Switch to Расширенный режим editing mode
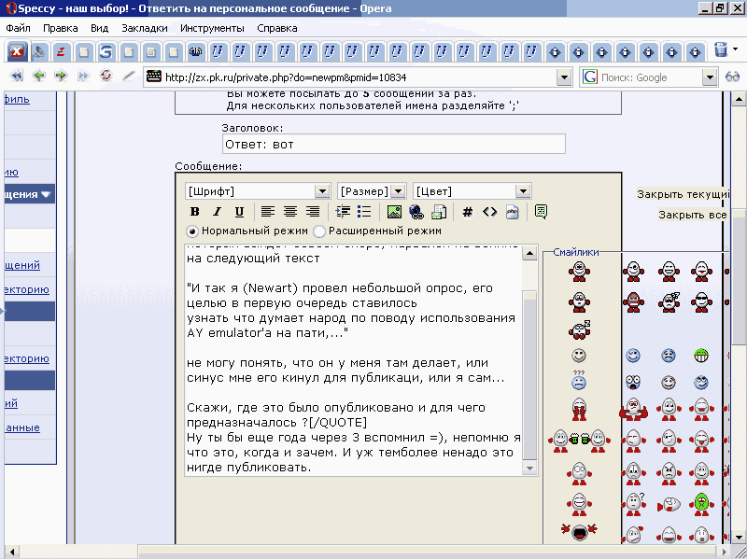Image resolution: width=747 pixels, height=560 pixels. [319, 231]
